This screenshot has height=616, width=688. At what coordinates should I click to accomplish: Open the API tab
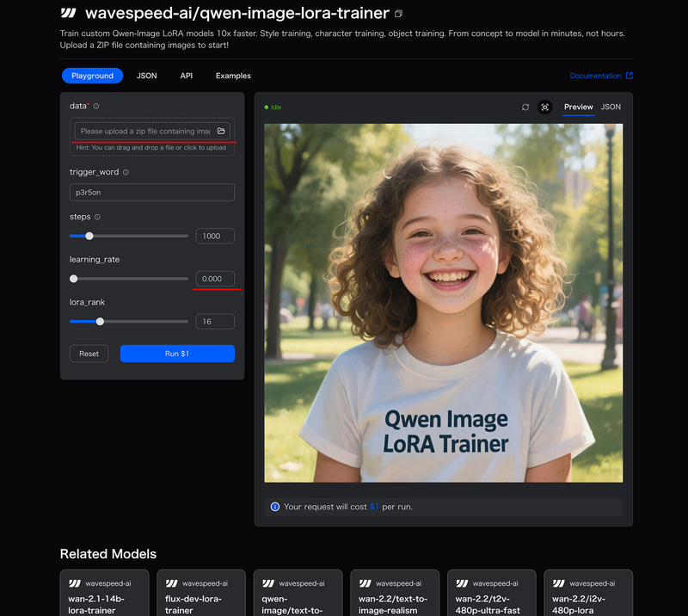[186, 76]
